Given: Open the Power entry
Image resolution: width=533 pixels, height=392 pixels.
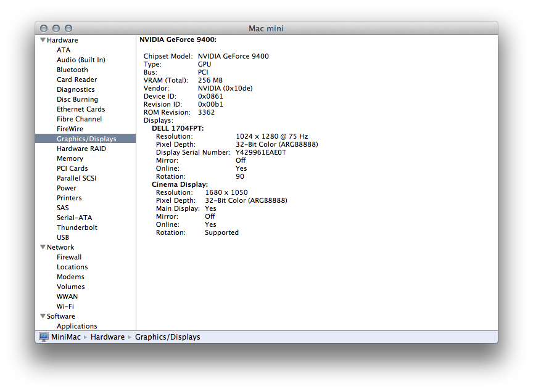Looking at the screenshot, I should (x=67, y=188).
